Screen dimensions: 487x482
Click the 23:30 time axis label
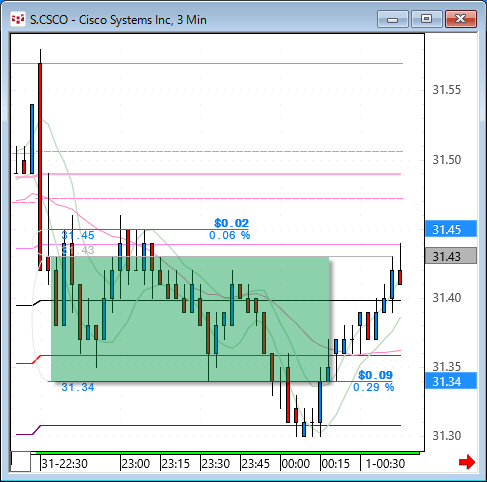click(216, 464)
